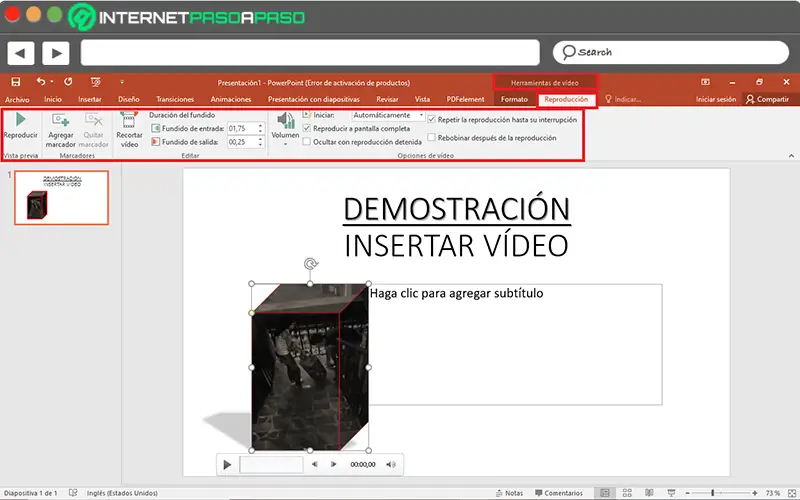Open the customize quick access toolbar arrow
This screenshot has width=800, height=500.
[x=122, y=82]
